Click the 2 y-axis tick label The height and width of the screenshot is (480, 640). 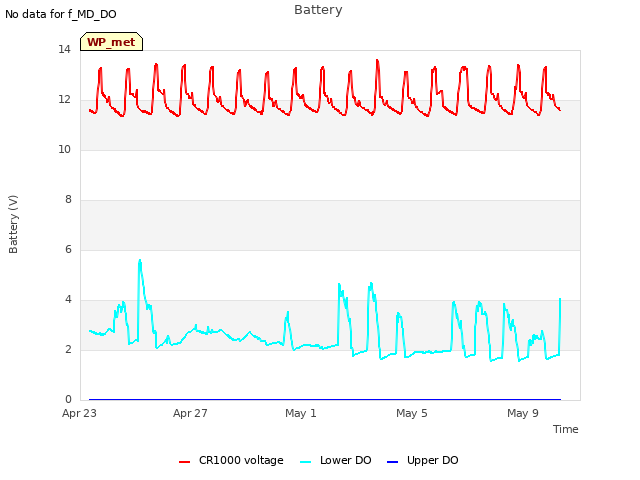pos(68,350)
